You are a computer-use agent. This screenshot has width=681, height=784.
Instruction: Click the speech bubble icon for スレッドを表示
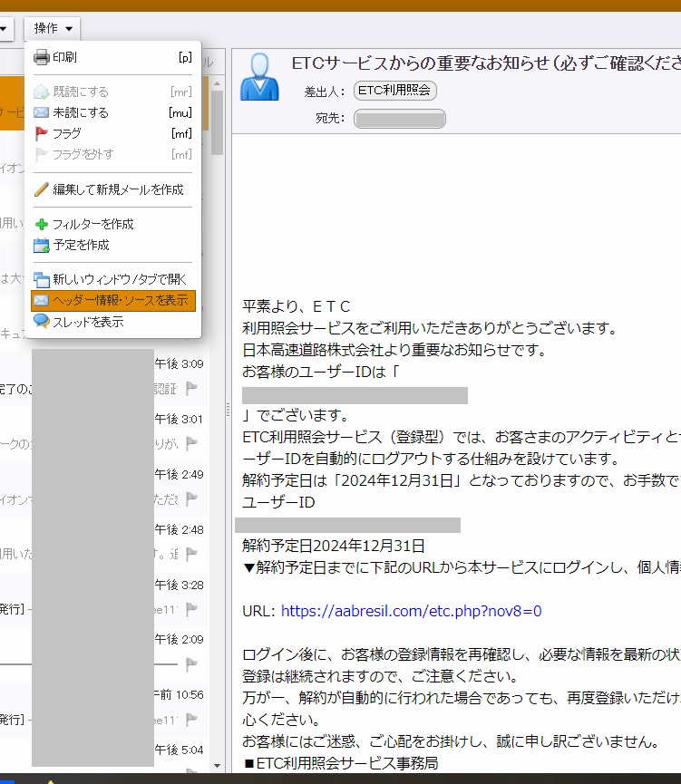[42, 322]
